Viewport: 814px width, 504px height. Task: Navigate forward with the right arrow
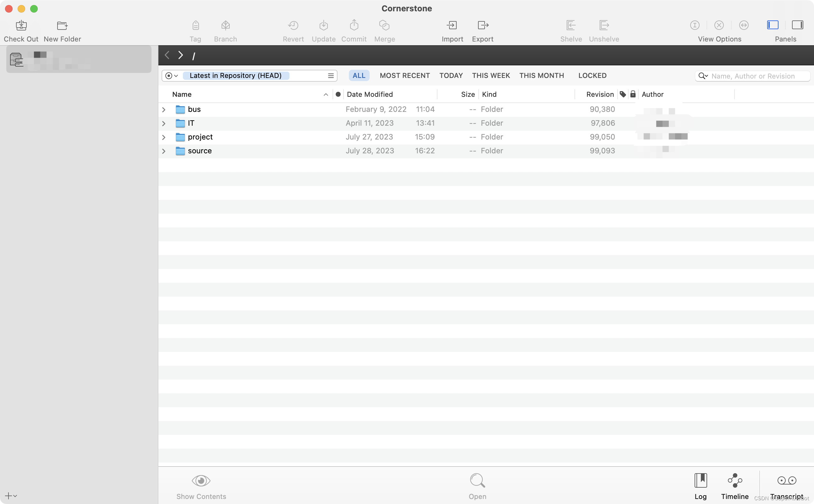[x=180, y=55]
